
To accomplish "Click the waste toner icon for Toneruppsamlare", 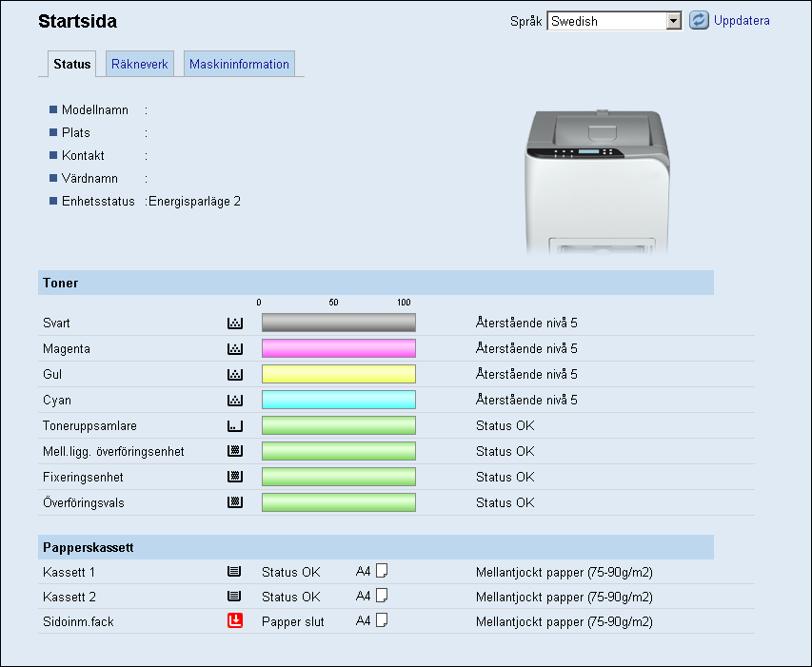I will pyautogui.click(x=235, y=426).
